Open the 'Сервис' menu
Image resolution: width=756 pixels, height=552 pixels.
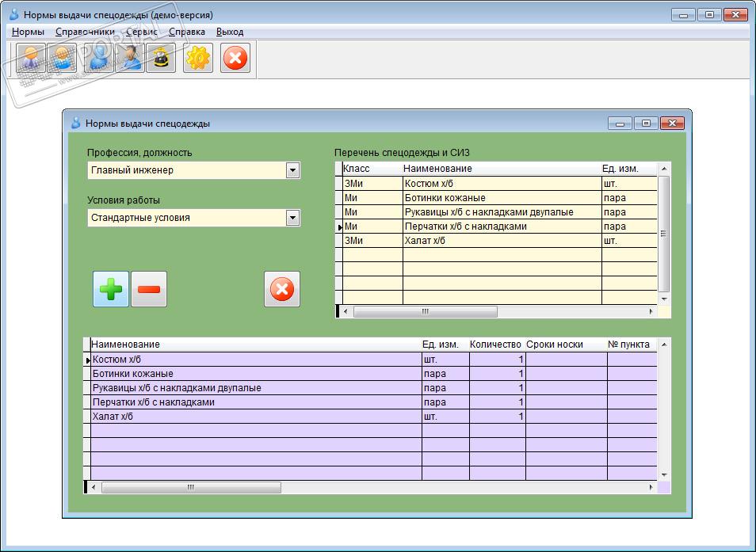coord(141,32)
